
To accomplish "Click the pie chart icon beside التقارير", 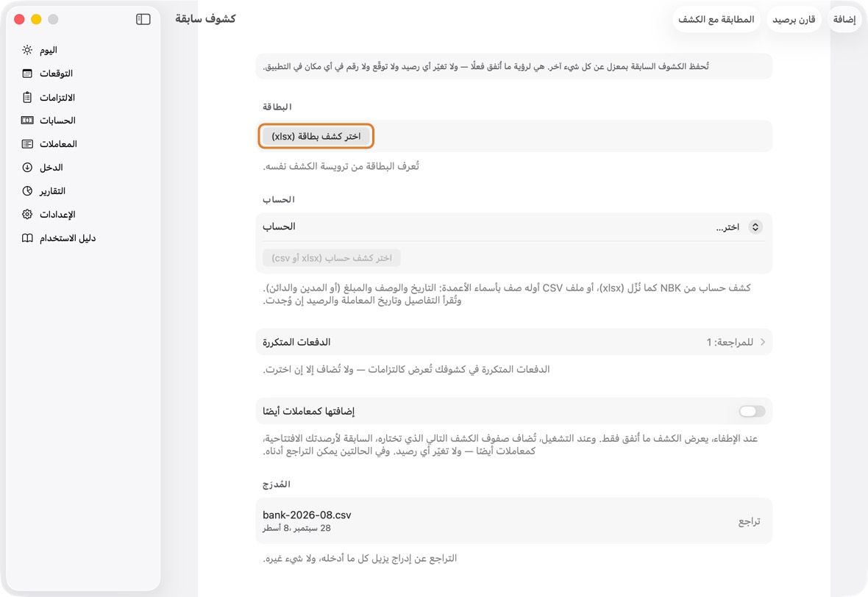I will (x=27, y=191).
